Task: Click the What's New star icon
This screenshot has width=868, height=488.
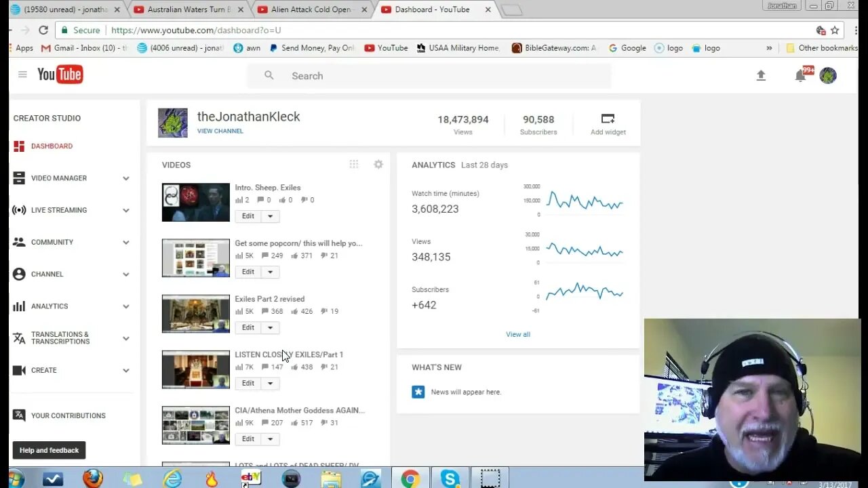Action: click(418, 392)
